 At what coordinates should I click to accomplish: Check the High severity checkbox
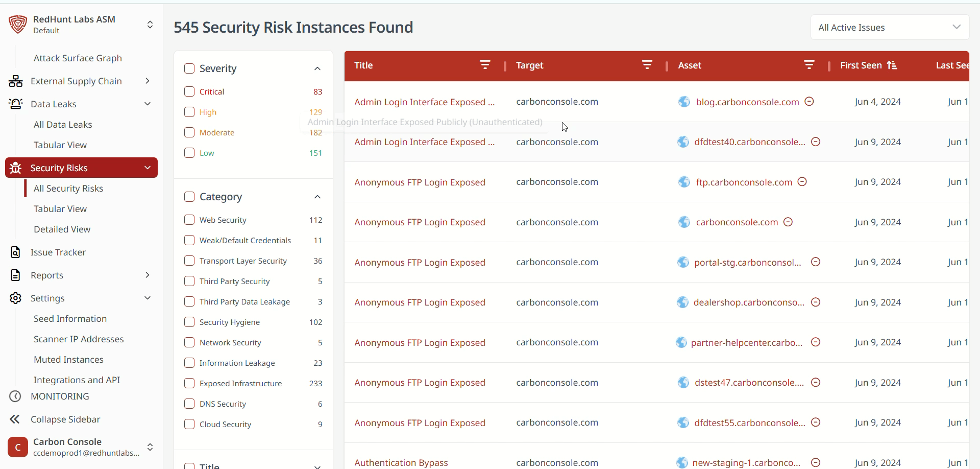click(x=189, y=112)
